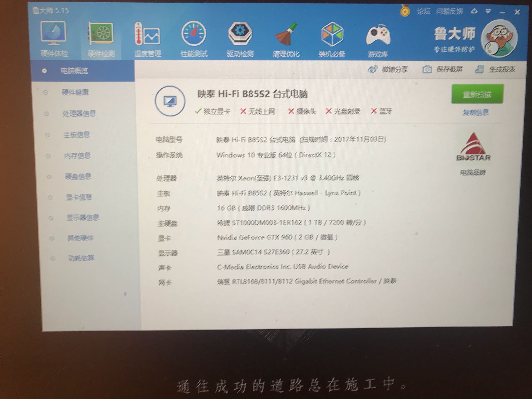Click the title 映泰 Hi-Fi B85S2 台式电脑
This screenshot has width=532, height=399.
click(252, 94)
